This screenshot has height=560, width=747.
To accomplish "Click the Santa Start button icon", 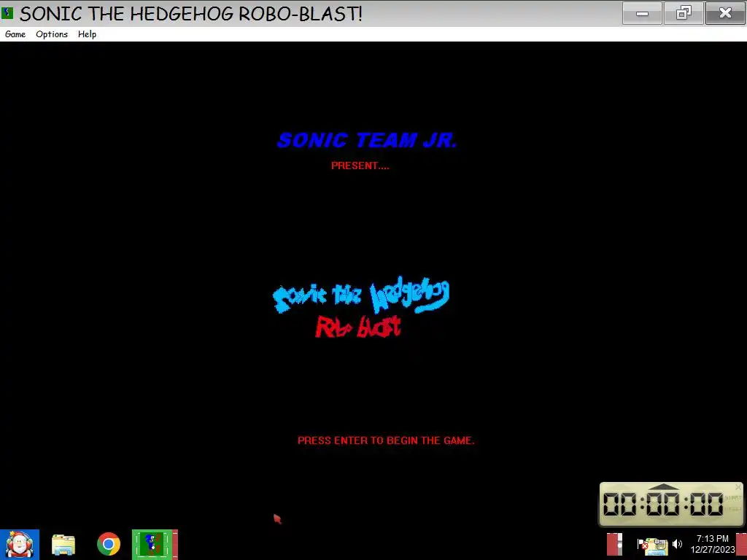I will pos(20,544).
